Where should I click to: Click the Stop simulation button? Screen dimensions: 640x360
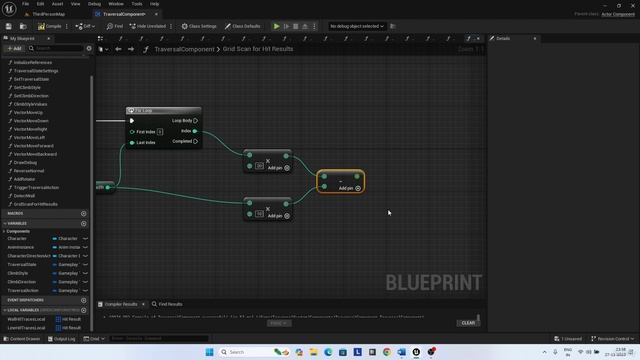pos(296,26)
